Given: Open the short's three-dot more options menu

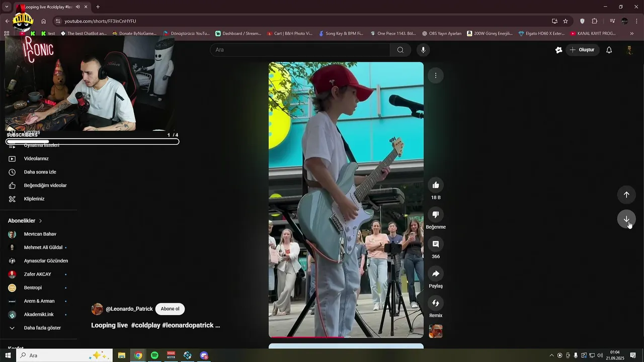Looking at the screenshot, I should (436, 75).
